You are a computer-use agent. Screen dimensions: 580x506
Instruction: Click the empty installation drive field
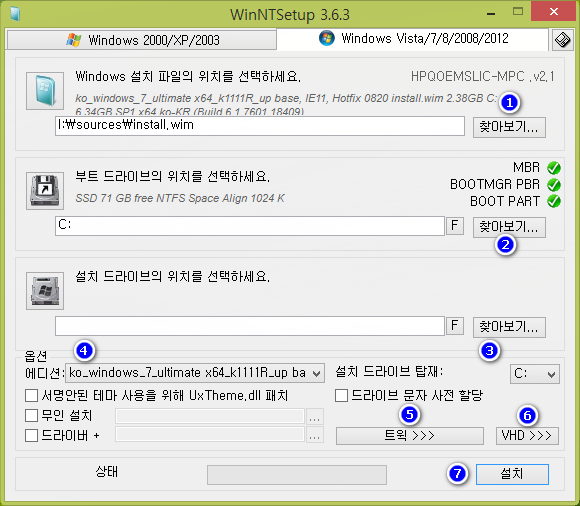[250, 326]
